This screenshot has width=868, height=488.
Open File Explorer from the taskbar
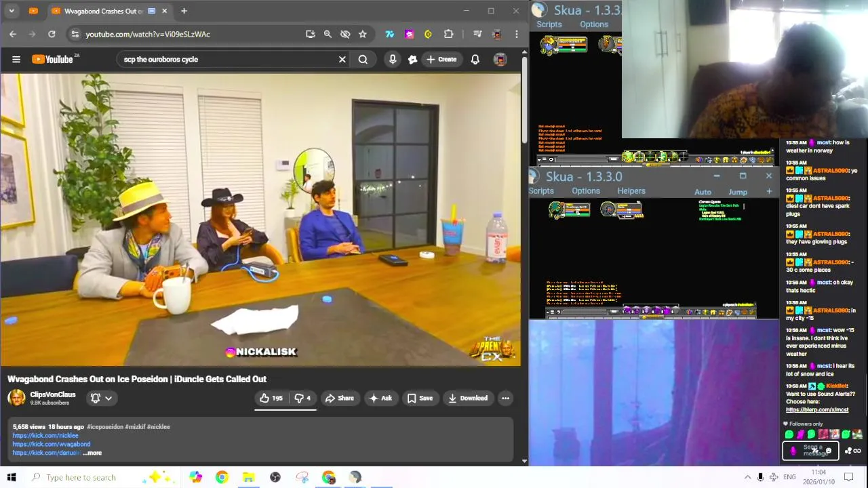[248, 477]
